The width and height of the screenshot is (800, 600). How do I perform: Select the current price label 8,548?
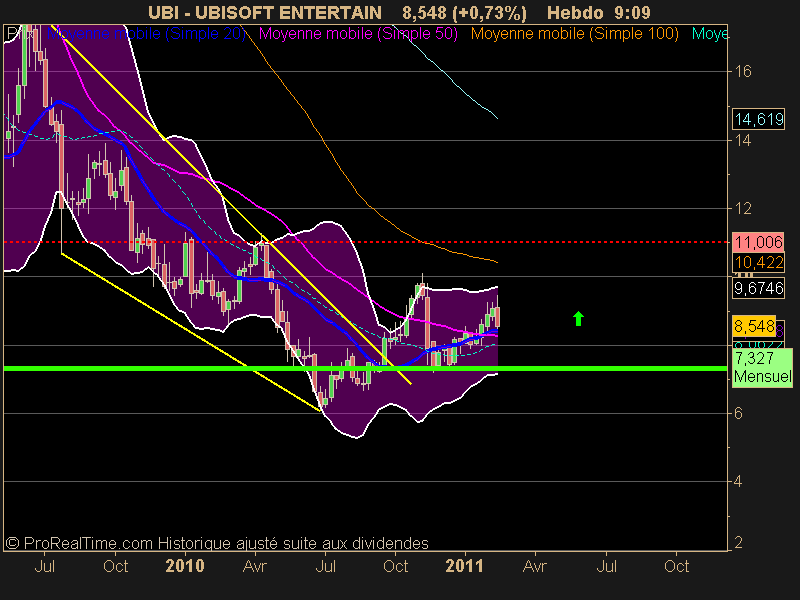pos(754,326)
